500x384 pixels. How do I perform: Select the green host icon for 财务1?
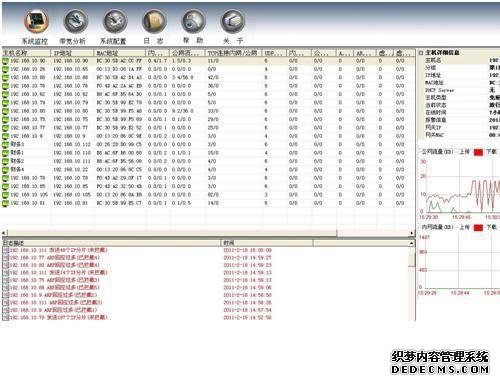(x=5, y=153)
